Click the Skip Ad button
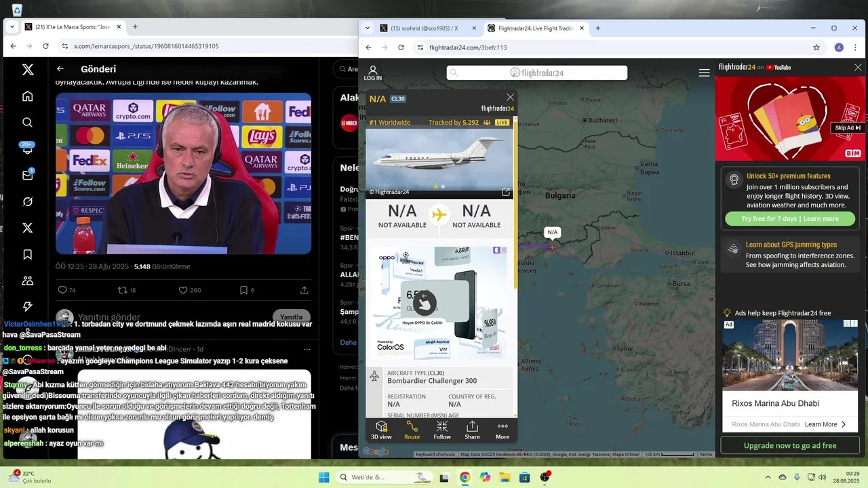 [x=848, y=127]
